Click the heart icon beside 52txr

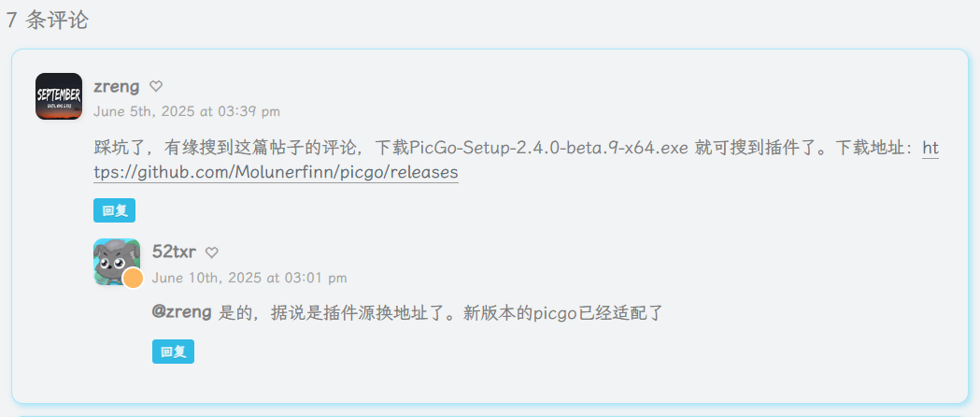(212, 252)
